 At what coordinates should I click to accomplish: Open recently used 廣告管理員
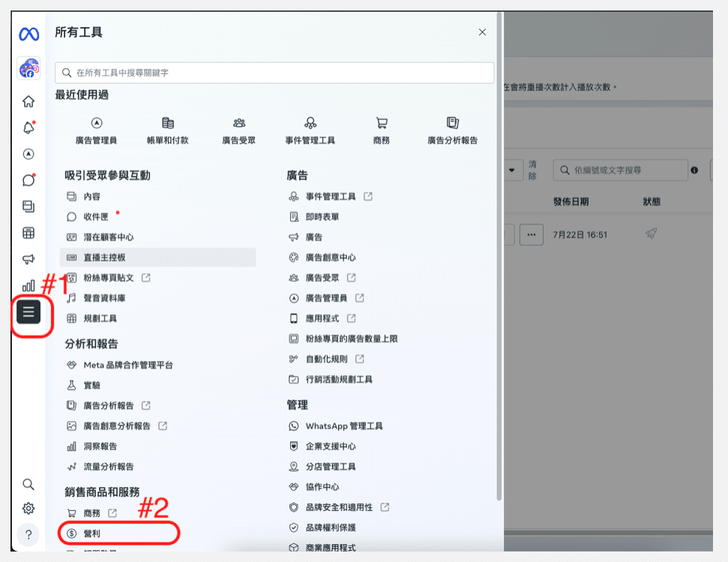[x=96, y=131]
